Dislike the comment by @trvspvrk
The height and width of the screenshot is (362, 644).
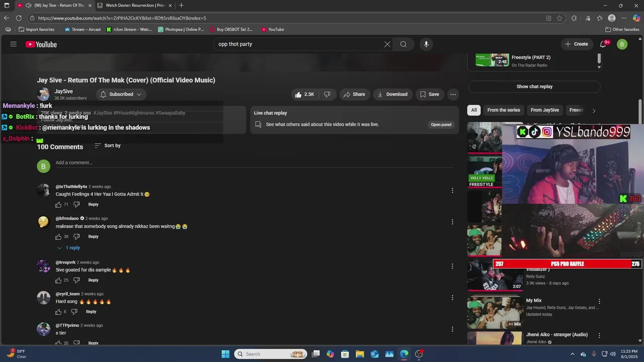click(x=76, y=281)
